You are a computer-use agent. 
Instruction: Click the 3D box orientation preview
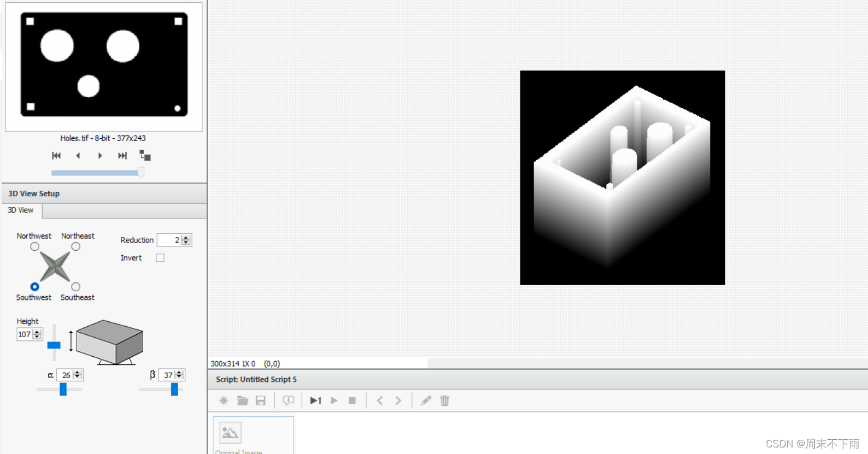[109, 342]
